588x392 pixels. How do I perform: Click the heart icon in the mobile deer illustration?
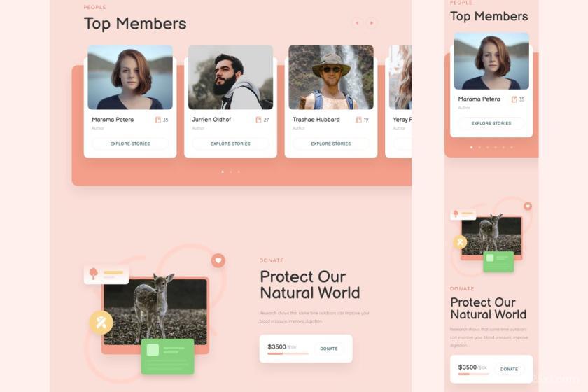click(528, 206)
